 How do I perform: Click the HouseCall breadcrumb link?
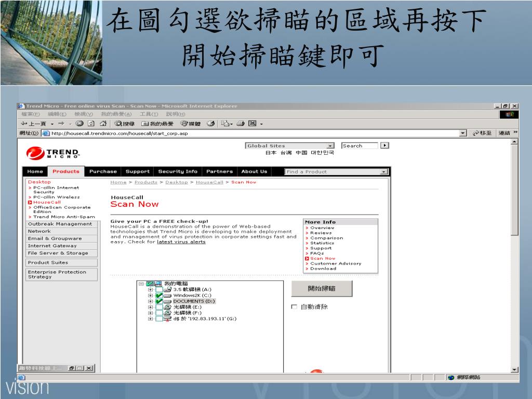[209, 182]
